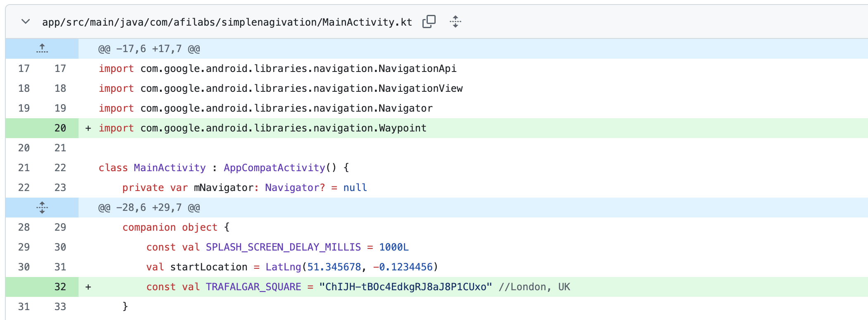Expand hidden lines between hunks at line 28

pyautogui.click(x=42, y=207)
